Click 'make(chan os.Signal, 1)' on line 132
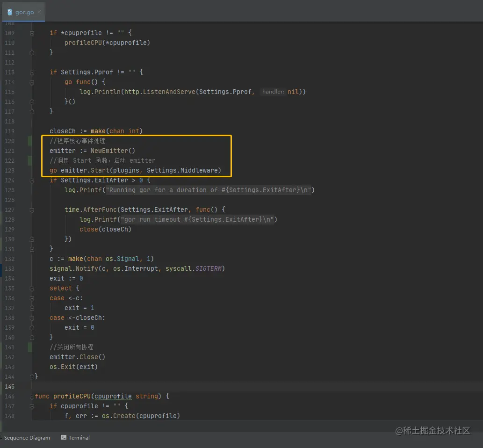The height and width of the screenshot is (448, 483). [111, 259]
